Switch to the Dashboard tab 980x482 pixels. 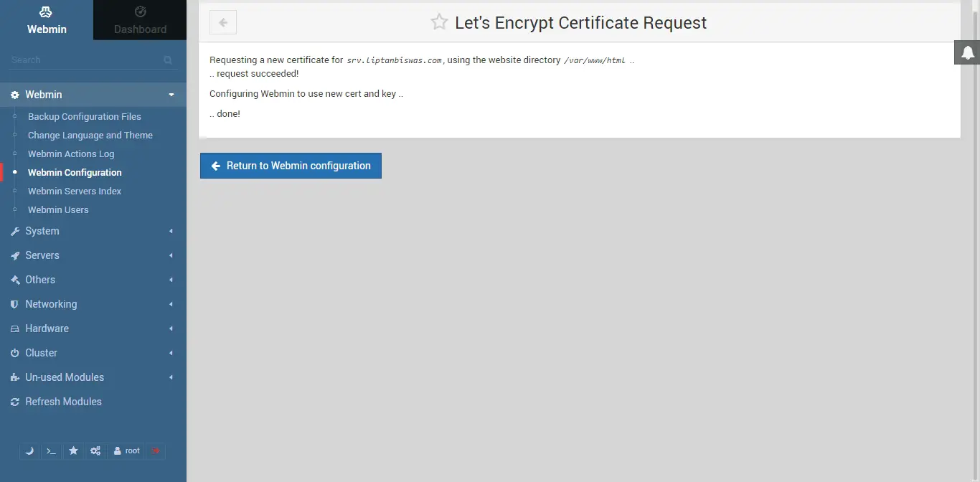[140, 20]
